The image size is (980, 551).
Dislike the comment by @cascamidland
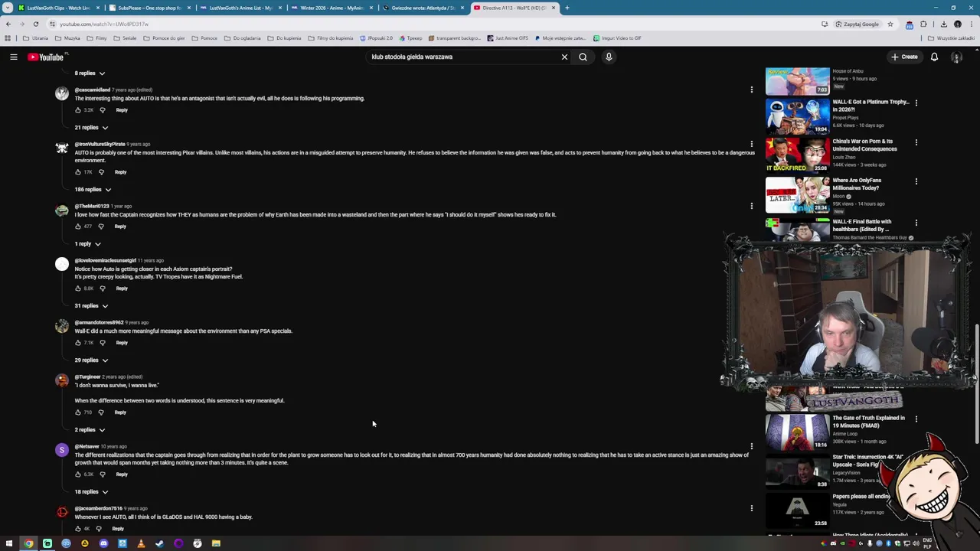pyautogui.click(x=103, y=110)
